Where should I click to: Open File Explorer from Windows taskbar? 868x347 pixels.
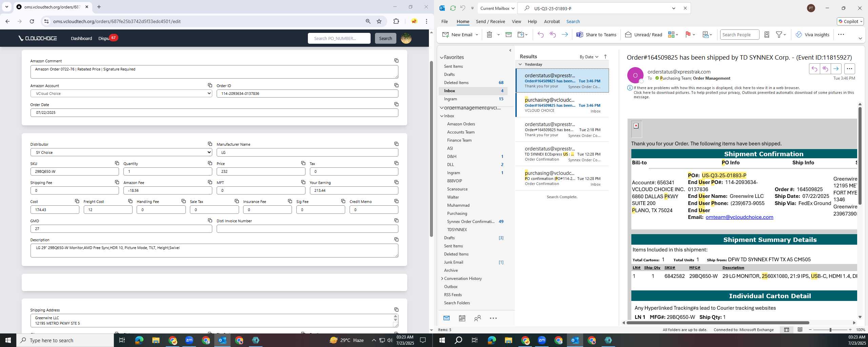pyautogui.click(x=156, y=340)
